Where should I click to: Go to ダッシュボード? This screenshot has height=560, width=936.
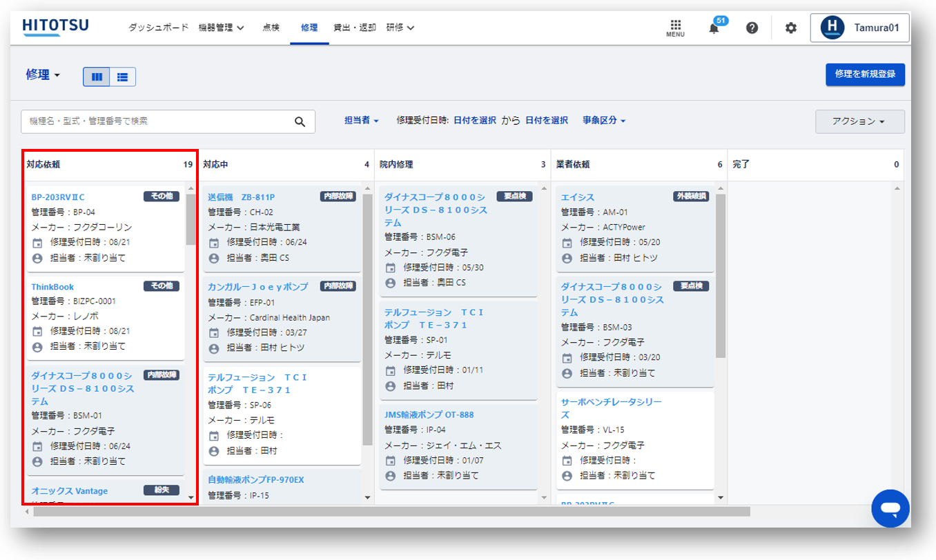point(158,28)
